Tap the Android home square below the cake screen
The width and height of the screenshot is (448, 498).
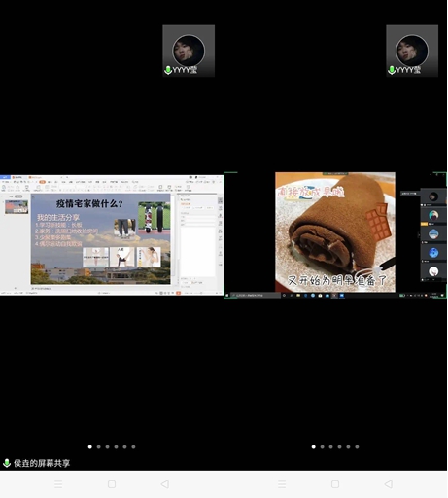[335, 484]
